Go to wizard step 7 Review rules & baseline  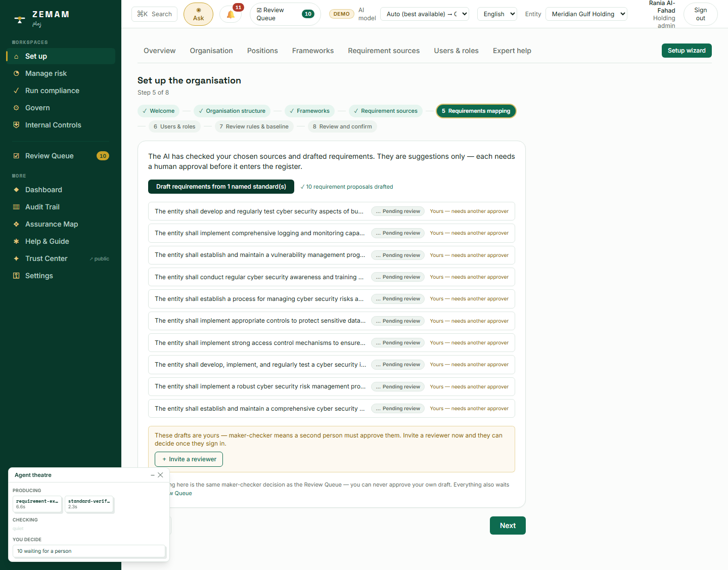click(x=254, y=126)
